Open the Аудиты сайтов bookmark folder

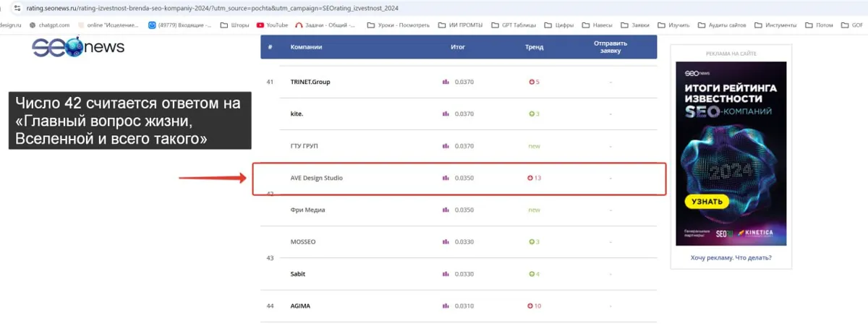721,25
